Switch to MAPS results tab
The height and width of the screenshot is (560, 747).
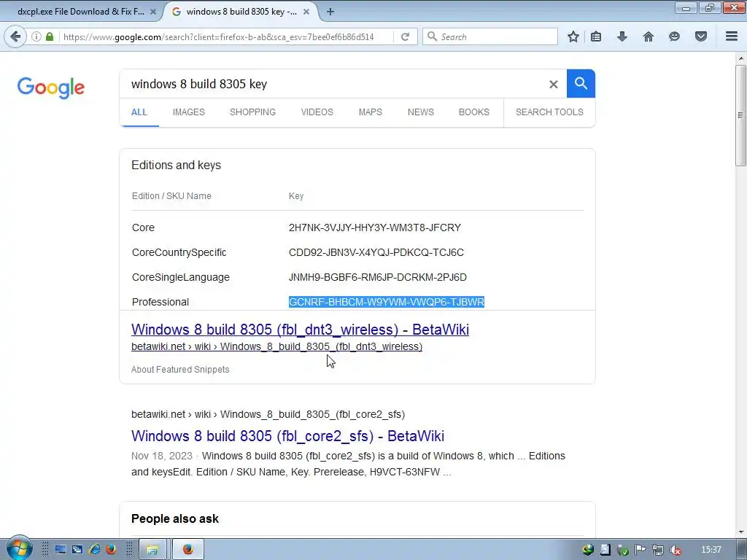[x=370, y=112]
